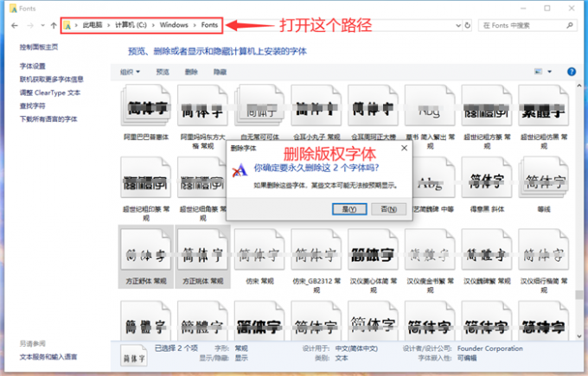
Task: Click the 白无常可可体 font label
Action: click(259, 137)
